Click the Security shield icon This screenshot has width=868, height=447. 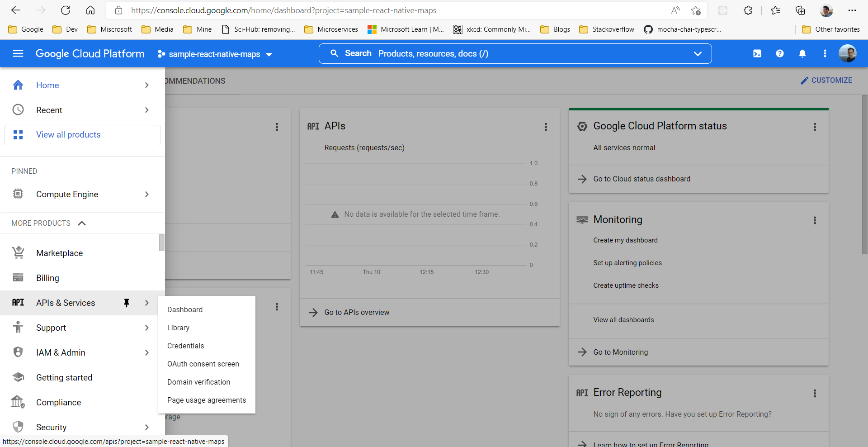click(18, 427)
